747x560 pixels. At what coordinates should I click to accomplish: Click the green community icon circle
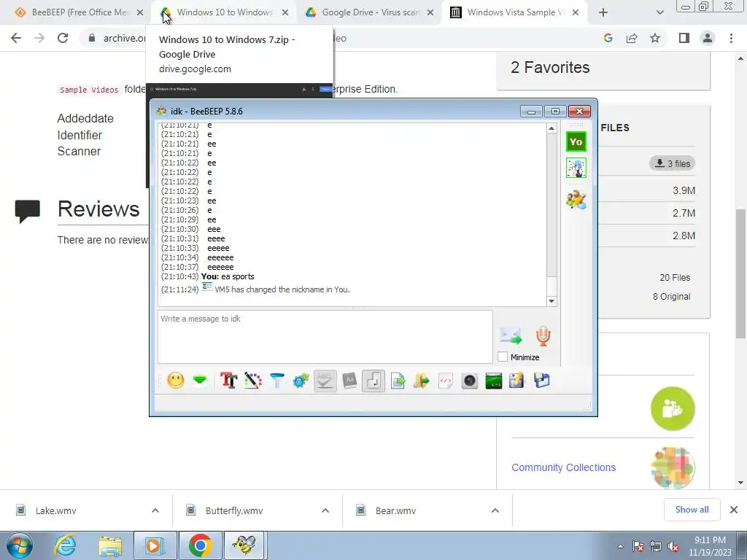(x=673, y=408)
